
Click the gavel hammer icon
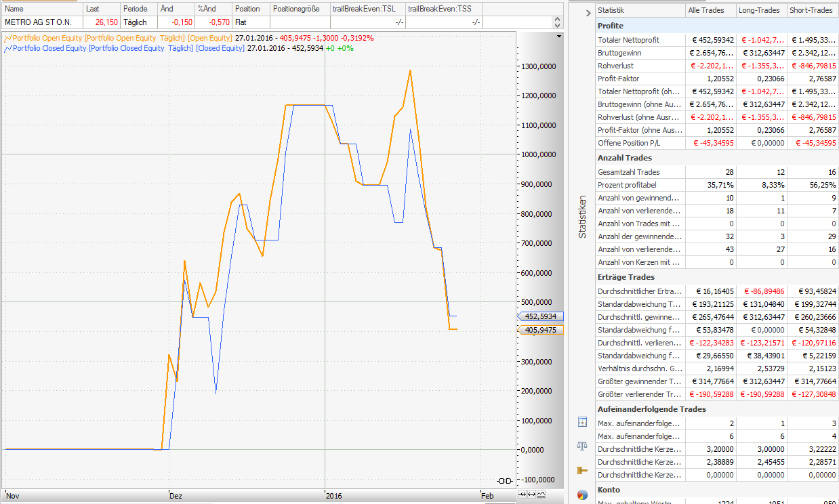pyautogui.click(x=581, y=470)
